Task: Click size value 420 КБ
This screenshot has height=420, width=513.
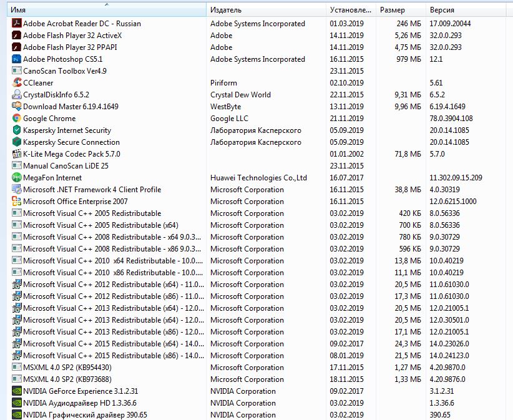Action: [x=410, y=213]
